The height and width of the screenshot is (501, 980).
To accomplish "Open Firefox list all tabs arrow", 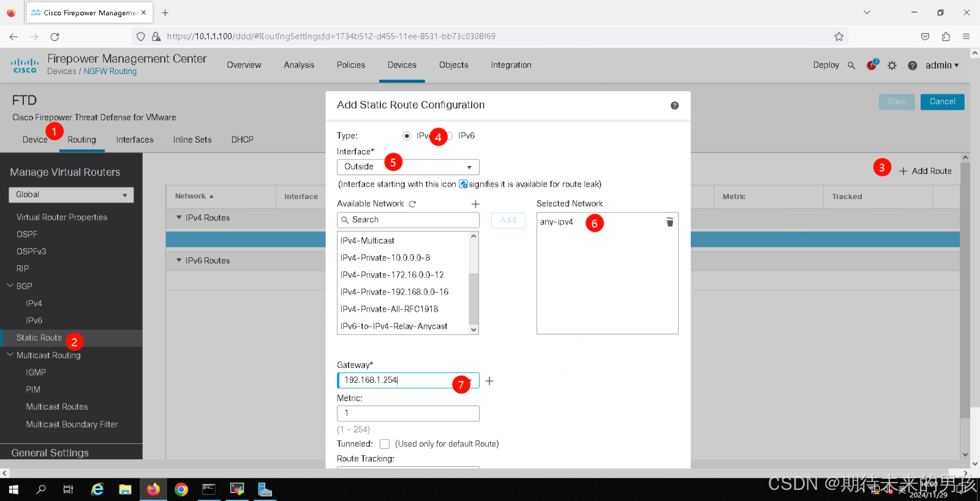I will 867,12.
